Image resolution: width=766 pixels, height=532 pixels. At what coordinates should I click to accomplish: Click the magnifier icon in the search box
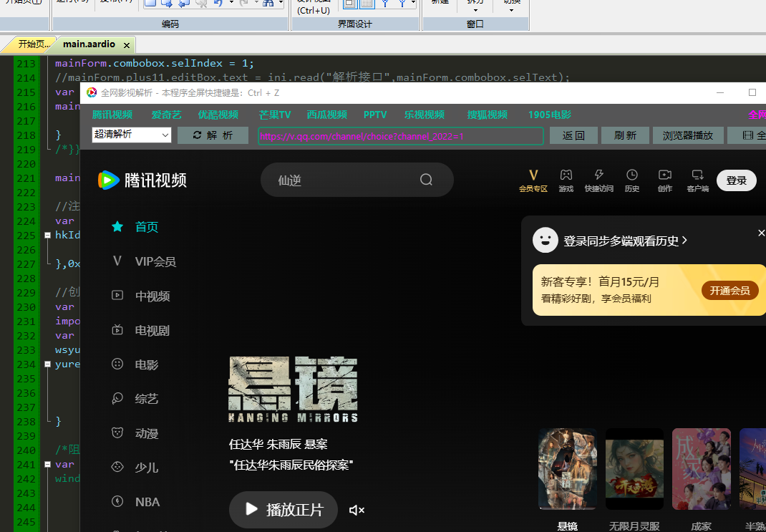click(426, 180)
